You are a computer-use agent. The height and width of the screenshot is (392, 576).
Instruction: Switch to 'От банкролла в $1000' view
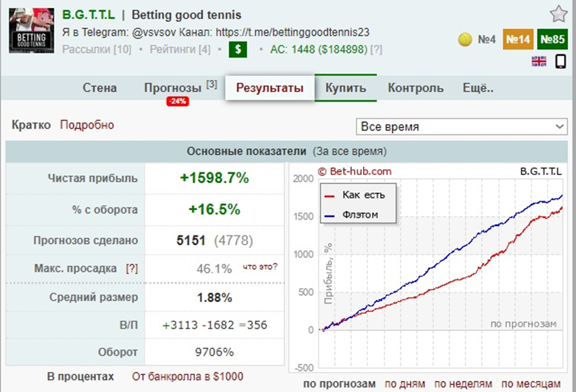point(187,376)
